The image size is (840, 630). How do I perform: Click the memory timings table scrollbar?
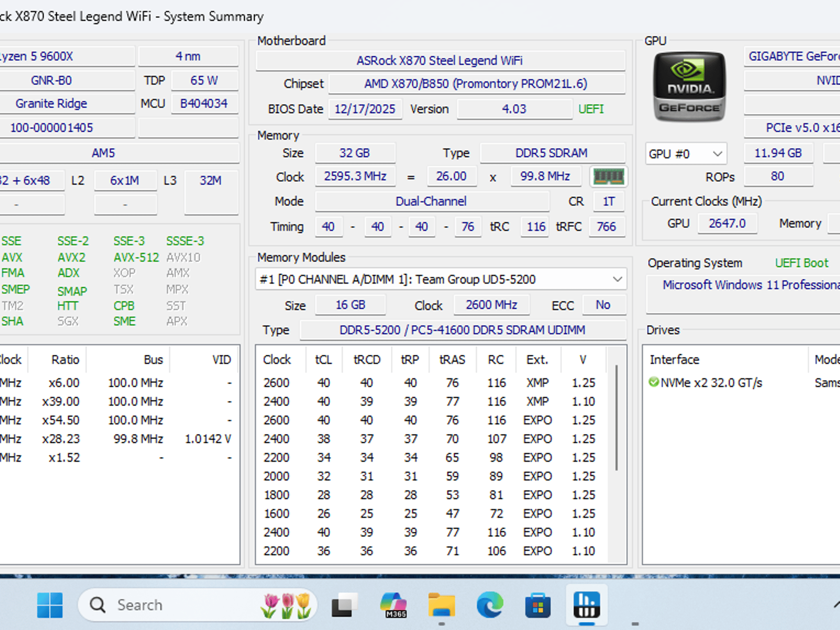(616, 418)
